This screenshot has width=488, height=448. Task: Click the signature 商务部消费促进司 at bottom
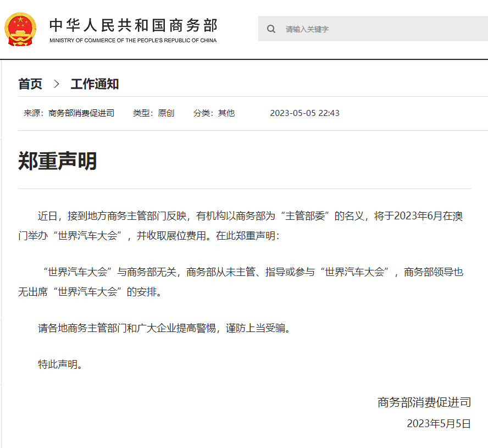pyautogui.click(x=424, y=402)
